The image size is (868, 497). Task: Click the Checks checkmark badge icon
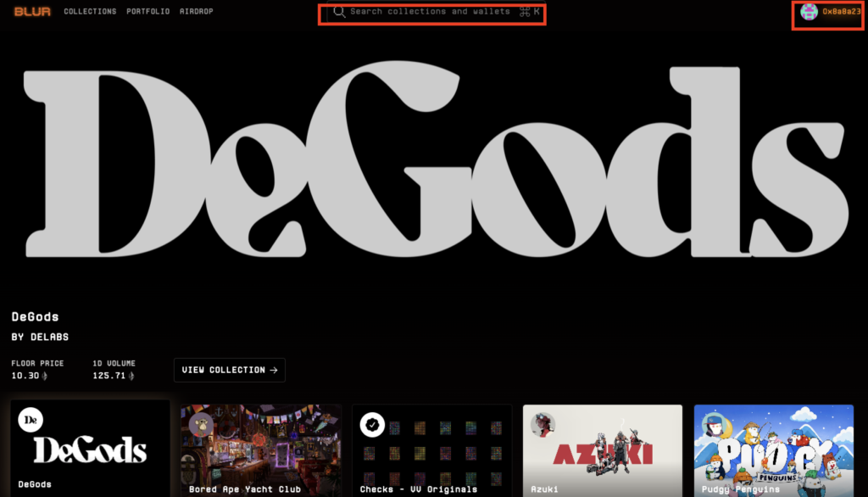[x=372, y=425]
